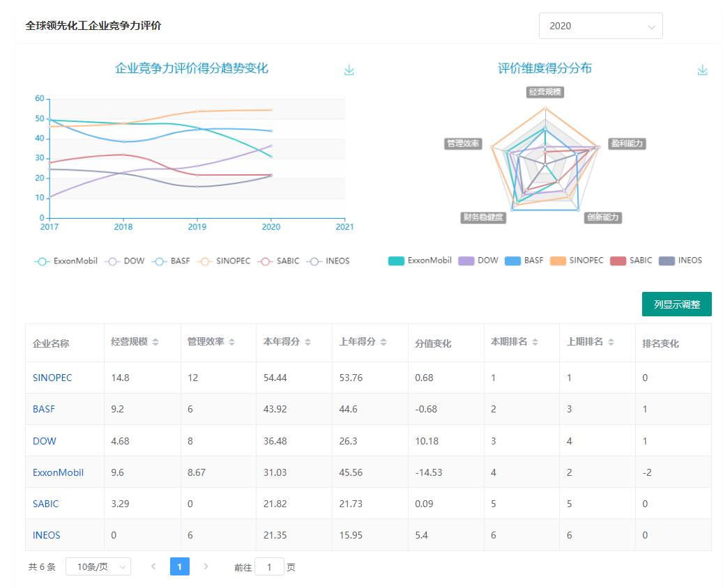
Task: Open BASF company link
Action: (x=44, y=409)
